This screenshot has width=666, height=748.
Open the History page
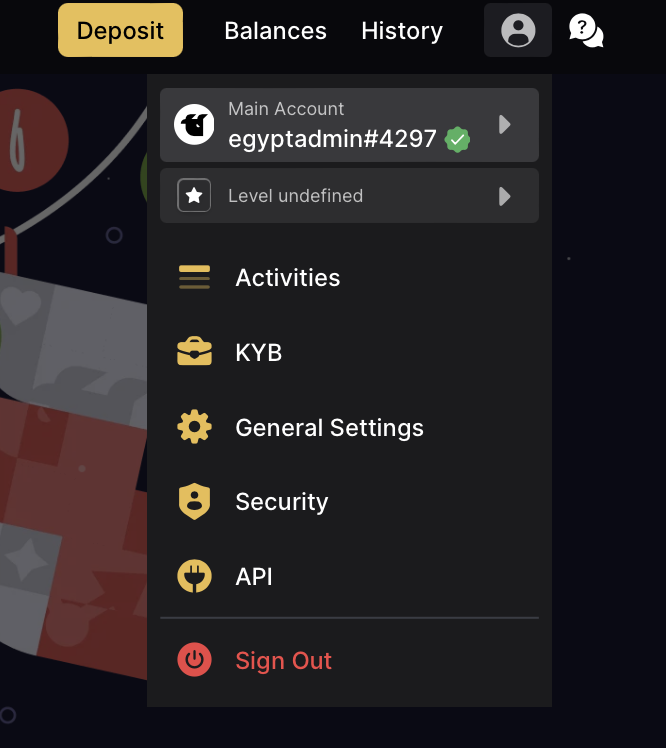click(402, 31)
